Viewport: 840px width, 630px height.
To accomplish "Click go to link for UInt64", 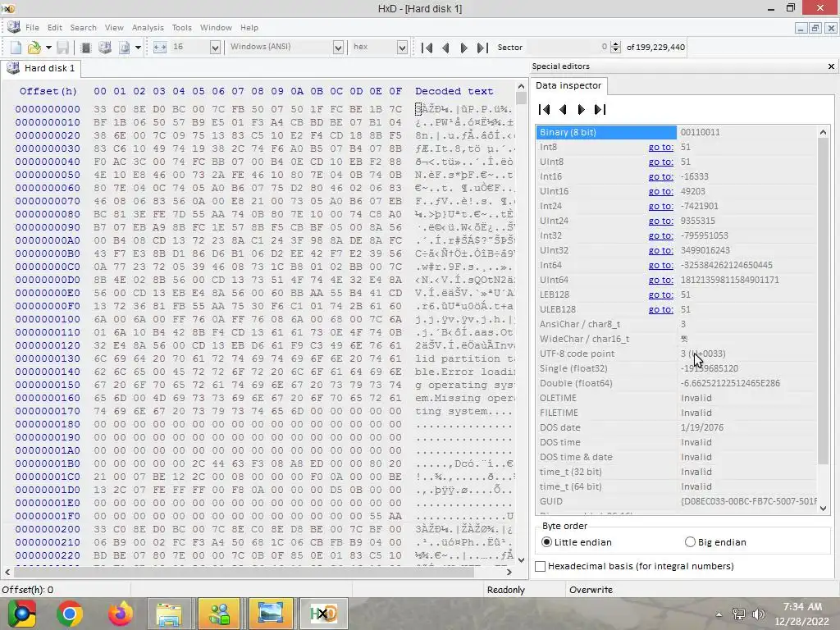I will (x=660, y=281).
